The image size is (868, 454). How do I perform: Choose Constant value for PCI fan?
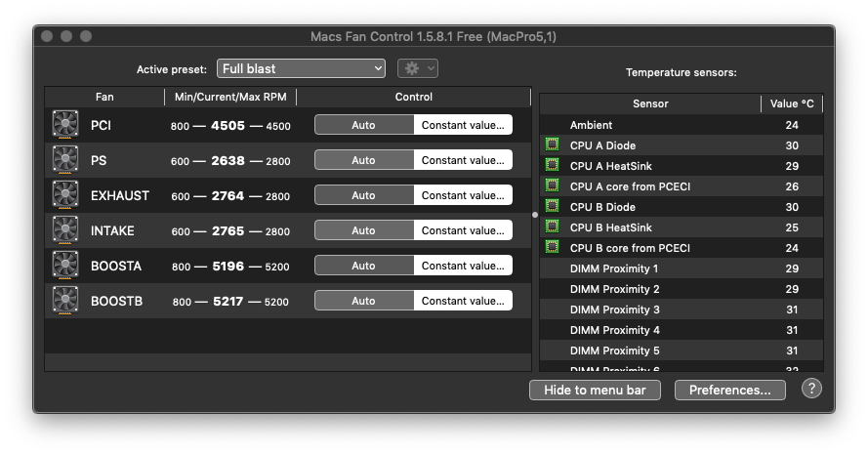pyautogui.click(x=463, y=125)
